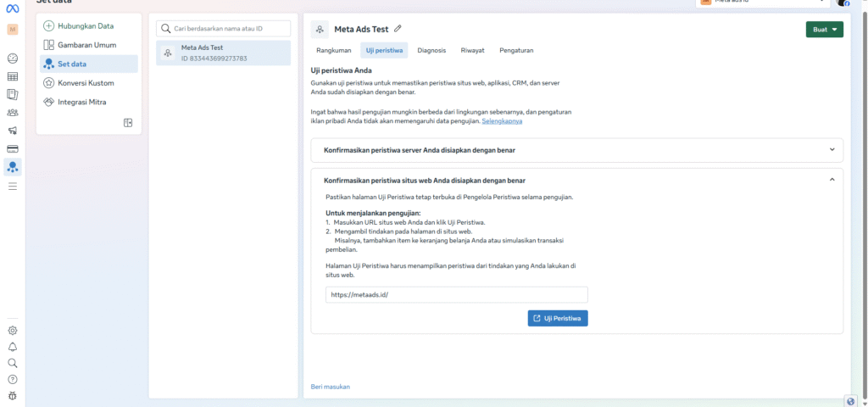The width and height of the screenshot is (868, 407).
Task: Click the pencil icon beside Meta Ads Test
Action: pos(398,29)
